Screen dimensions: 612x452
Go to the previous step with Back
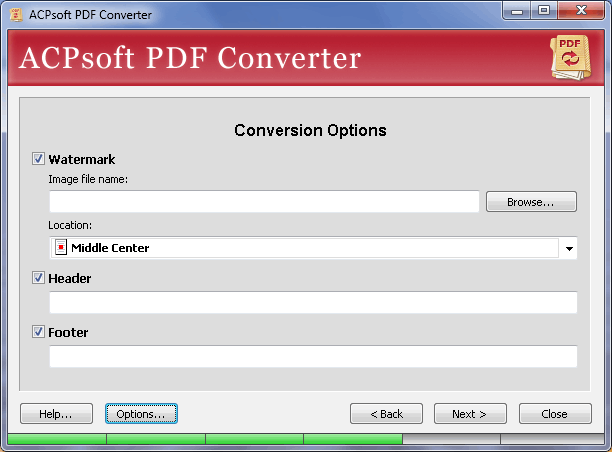coord(386,414)
